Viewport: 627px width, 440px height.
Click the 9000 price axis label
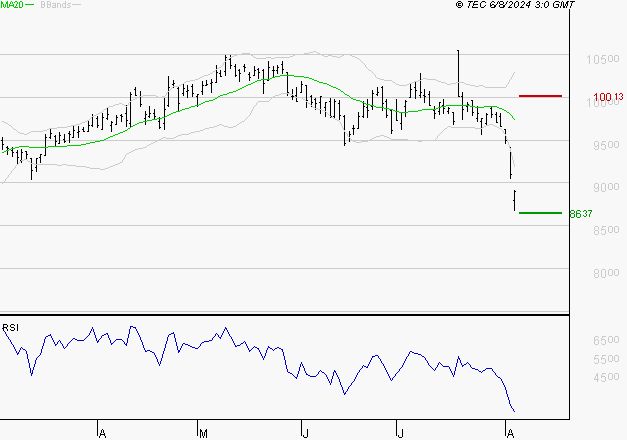(x=606, y=187)
